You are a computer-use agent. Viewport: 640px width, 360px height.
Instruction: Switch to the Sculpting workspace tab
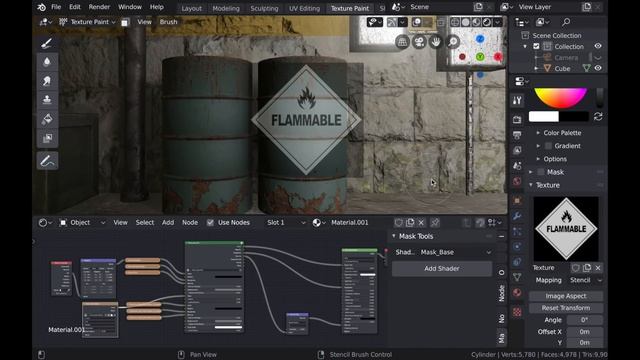point(264,8)
